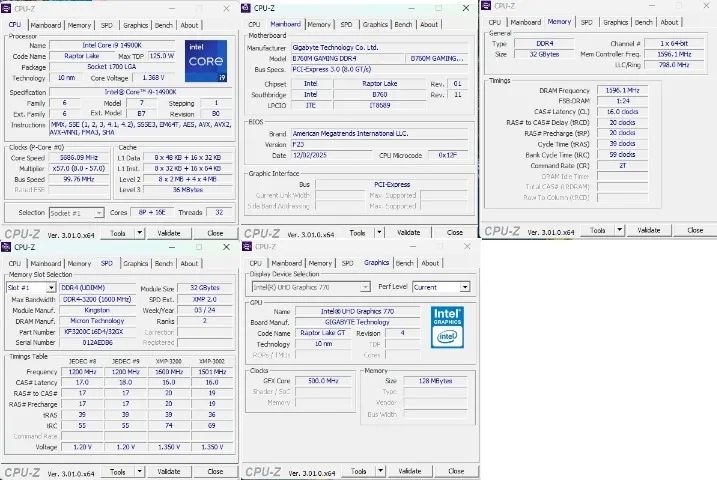Click the SPD Ext. value XMP 2.0
Viewport: 717px width, 480px height.
[205, 299]
